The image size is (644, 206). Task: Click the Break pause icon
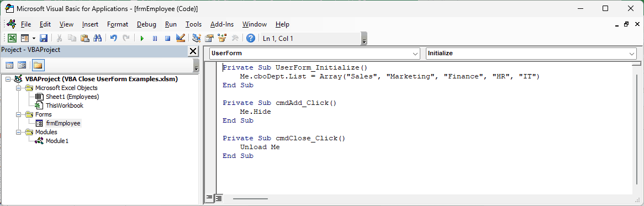(x=155, y=38)
